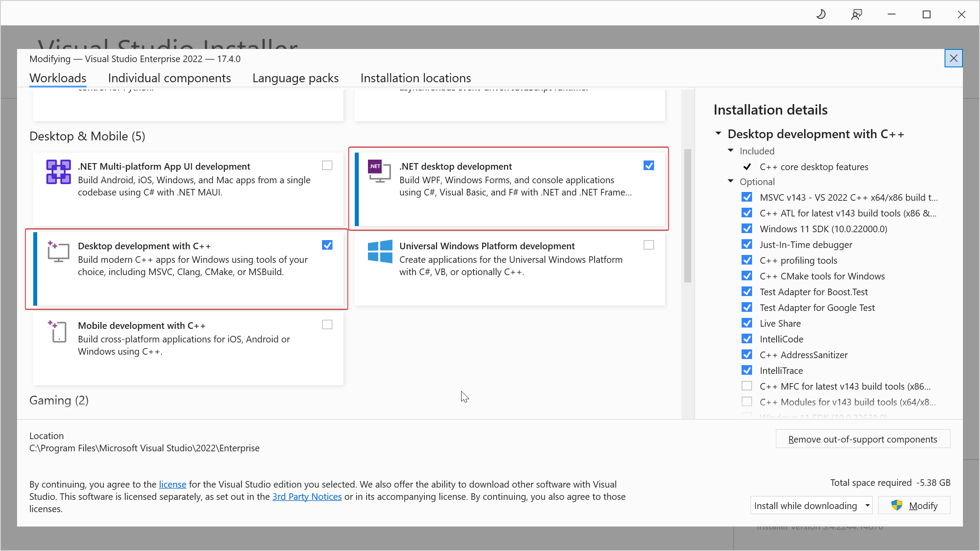Click the workloads list vertical scrollbar
Screen dimensions: 980x551
click(687, 216)
